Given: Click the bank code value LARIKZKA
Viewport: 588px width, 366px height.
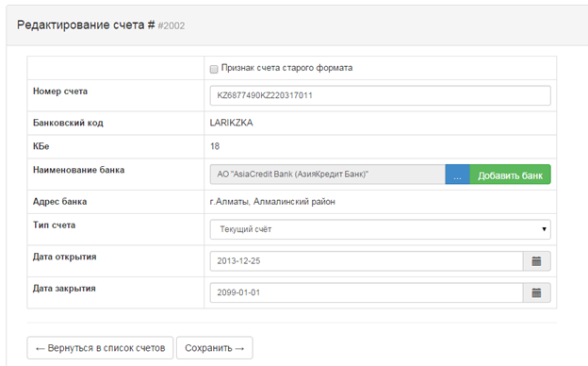Looking at the screenshot, I should pyautogui.click(x=232, y=123).
